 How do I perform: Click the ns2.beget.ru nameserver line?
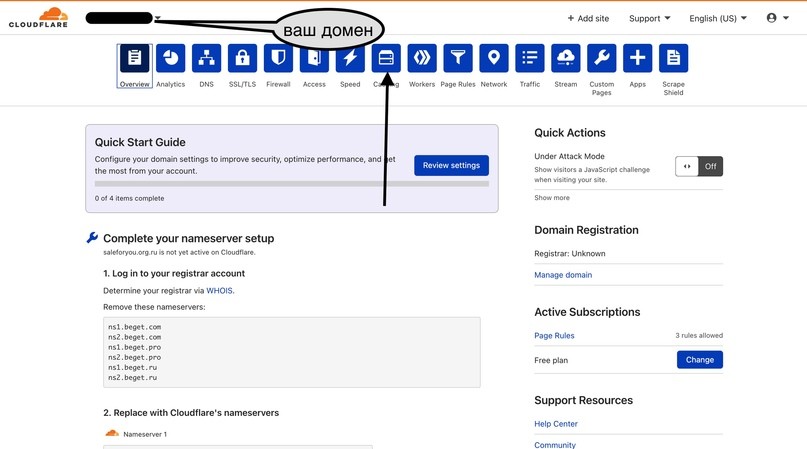tap(132, 377)
